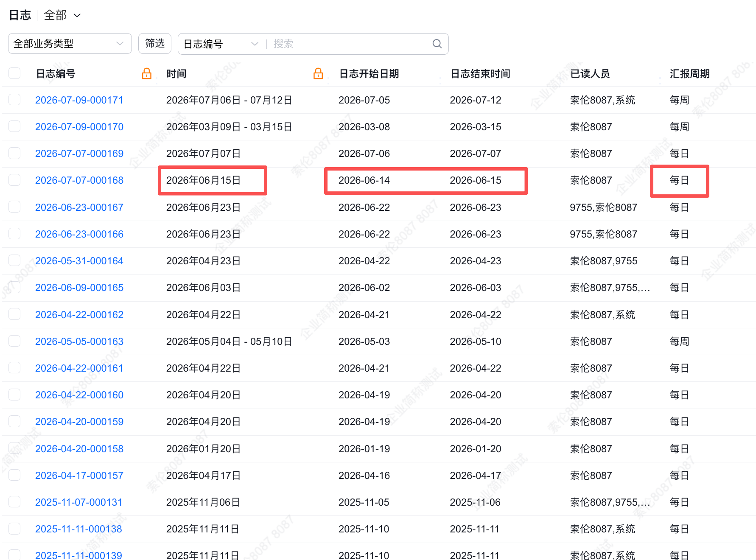756x560 pixels.
Task: Click lock icon beside 时间 column
Action: (318, 73)
